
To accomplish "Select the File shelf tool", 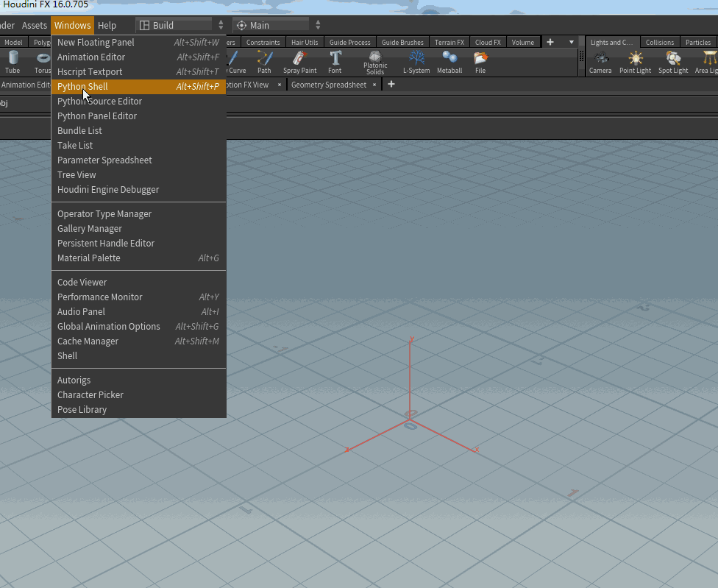I will 480,62.
